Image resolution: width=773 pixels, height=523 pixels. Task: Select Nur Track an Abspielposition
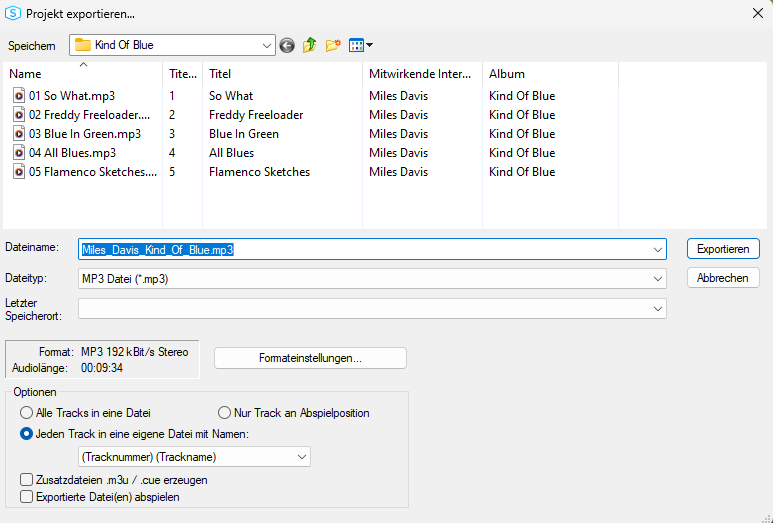[224, 413]
